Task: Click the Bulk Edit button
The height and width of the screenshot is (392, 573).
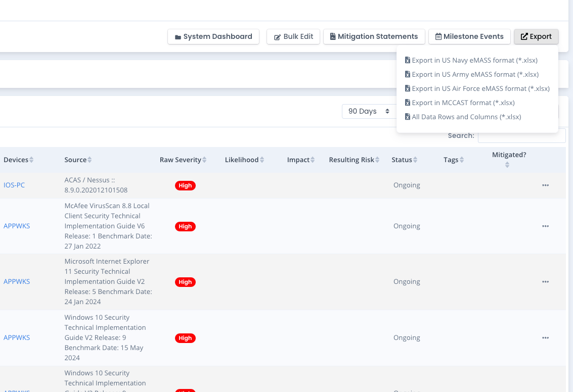Action: pos(293,36)
